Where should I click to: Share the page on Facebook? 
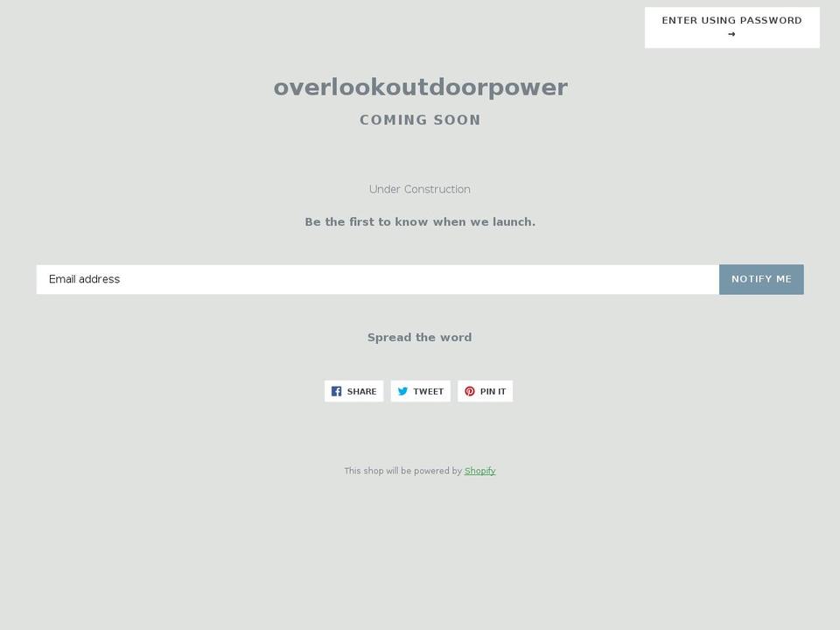(x=354, y=391)
